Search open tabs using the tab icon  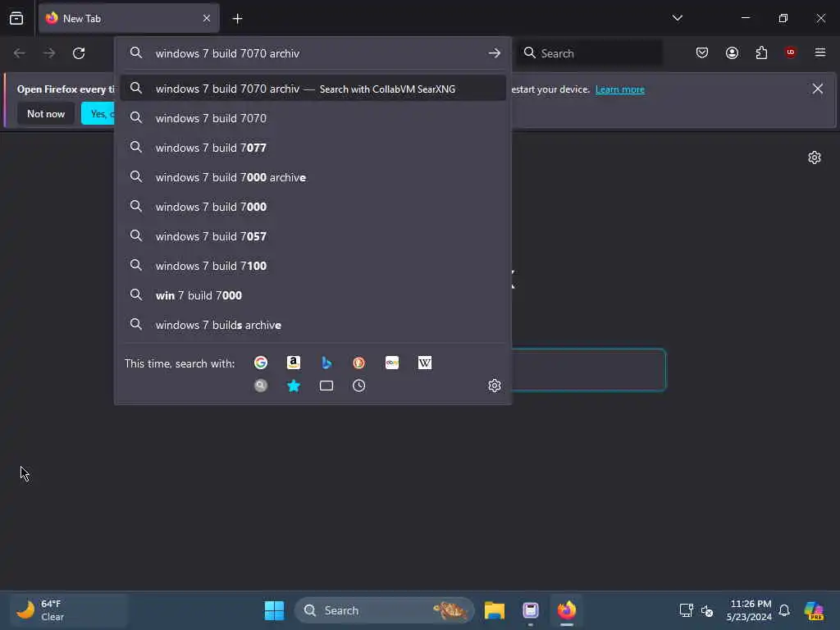click(326, 386)
